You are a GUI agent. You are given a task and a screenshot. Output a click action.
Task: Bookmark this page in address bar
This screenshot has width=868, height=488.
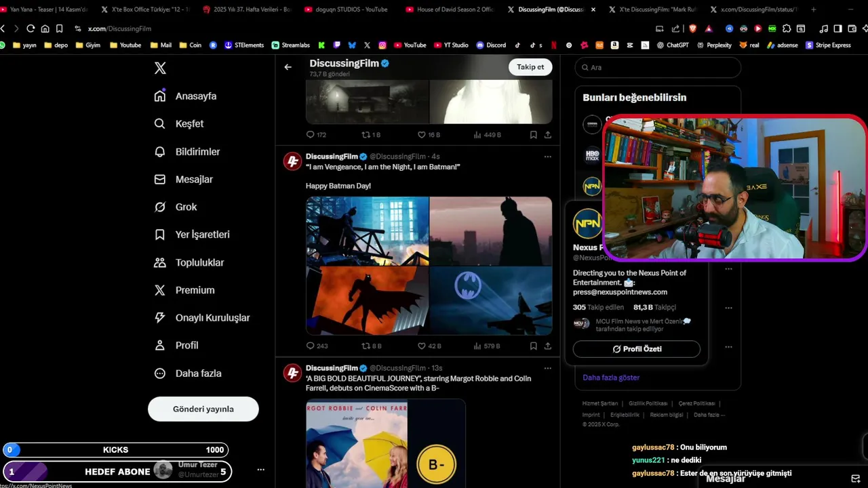pos(59,28)
